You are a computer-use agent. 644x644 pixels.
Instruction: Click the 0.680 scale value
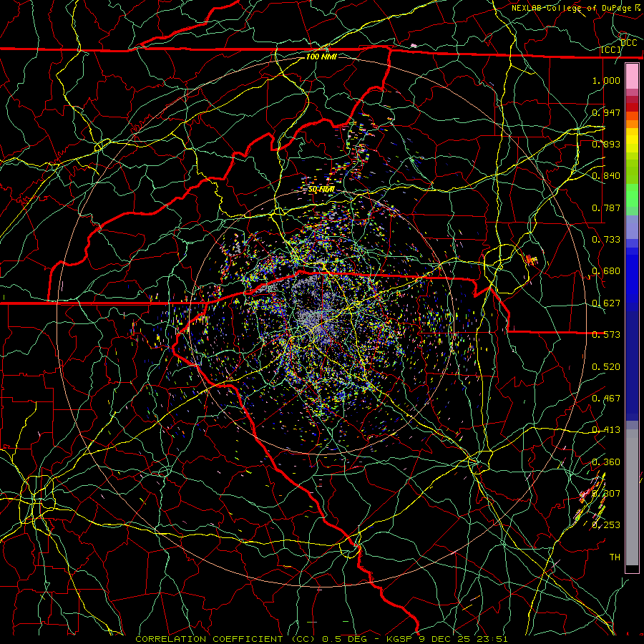click(606, 271)
